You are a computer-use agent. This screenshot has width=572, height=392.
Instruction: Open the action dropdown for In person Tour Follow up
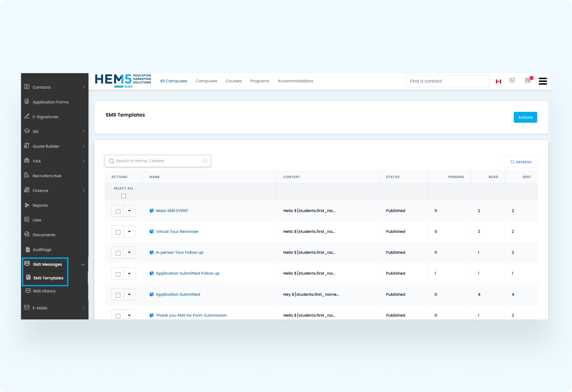[129, 253]
